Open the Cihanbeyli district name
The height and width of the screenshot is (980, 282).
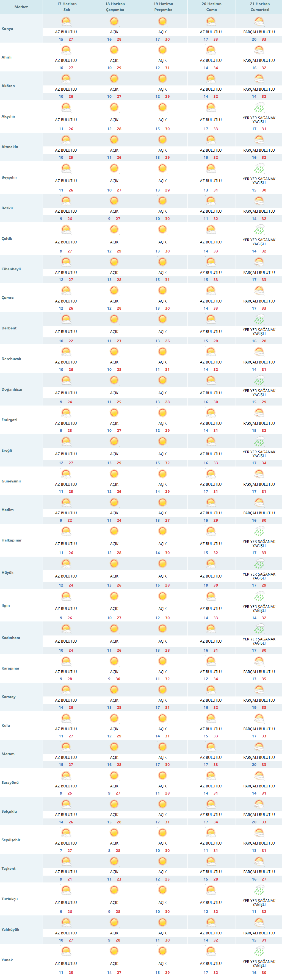pos(11,269)
